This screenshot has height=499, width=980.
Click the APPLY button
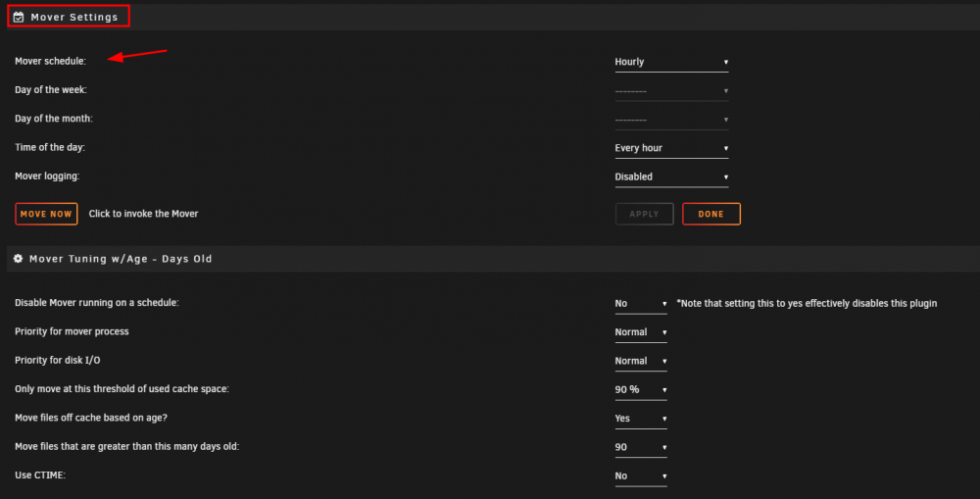[645, 214]
